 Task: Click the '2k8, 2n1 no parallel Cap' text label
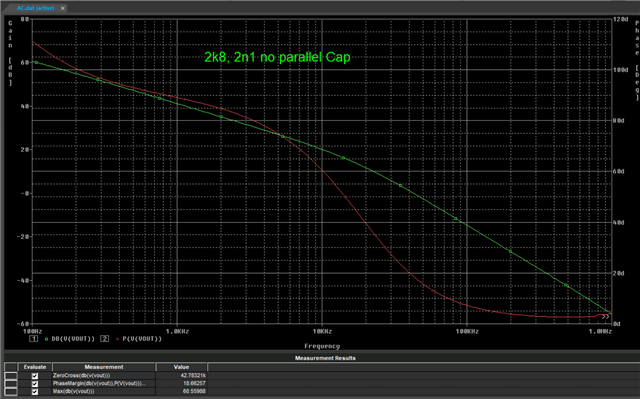pos(277,57)
